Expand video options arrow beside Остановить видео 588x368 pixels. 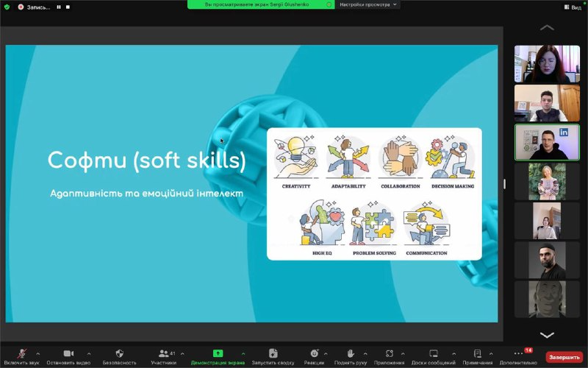pos(89,353)
